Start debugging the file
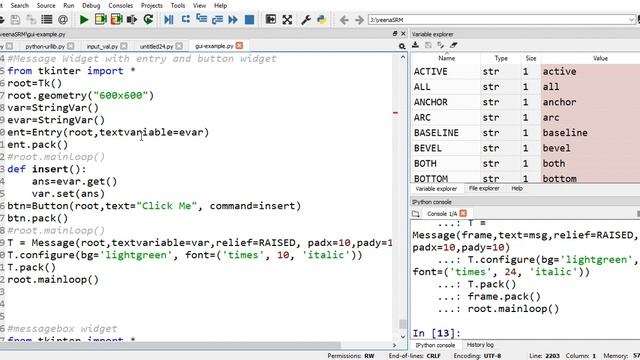 pos(169,19)
